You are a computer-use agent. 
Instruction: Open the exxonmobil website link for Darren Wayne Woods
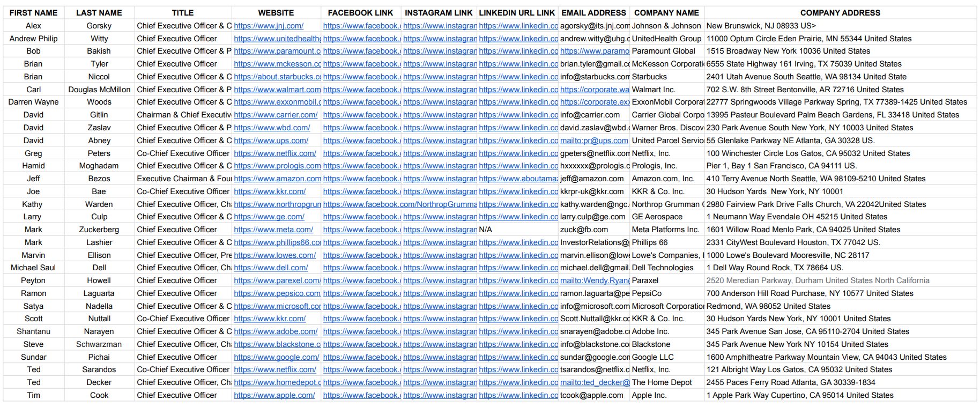pos(277,102)
